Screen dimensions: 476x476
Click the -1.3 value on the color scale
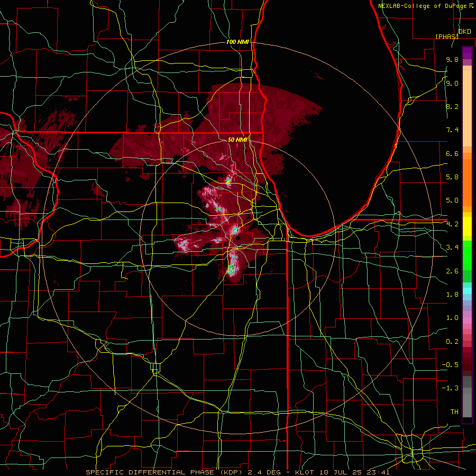click(x=450, y=388)
